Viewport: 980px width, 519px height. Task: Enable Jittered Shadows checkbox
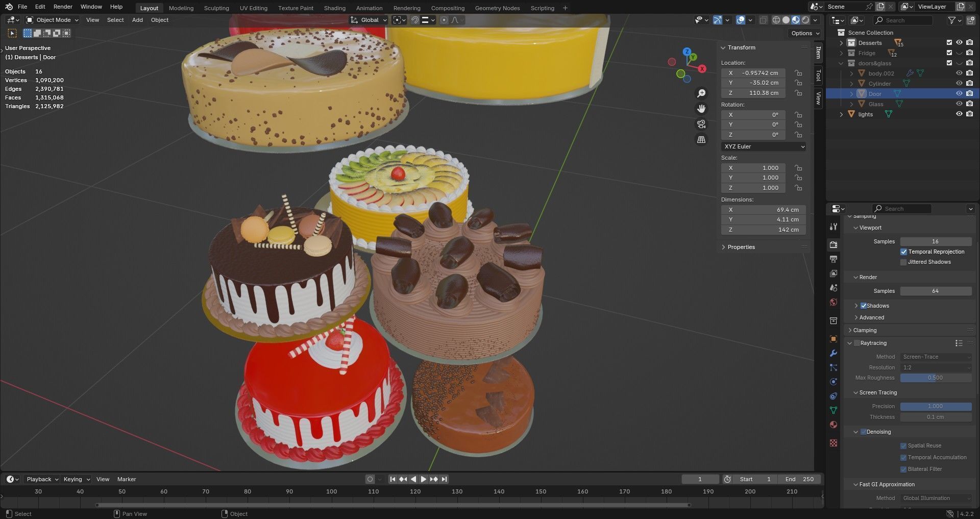[x=903, y=262]
